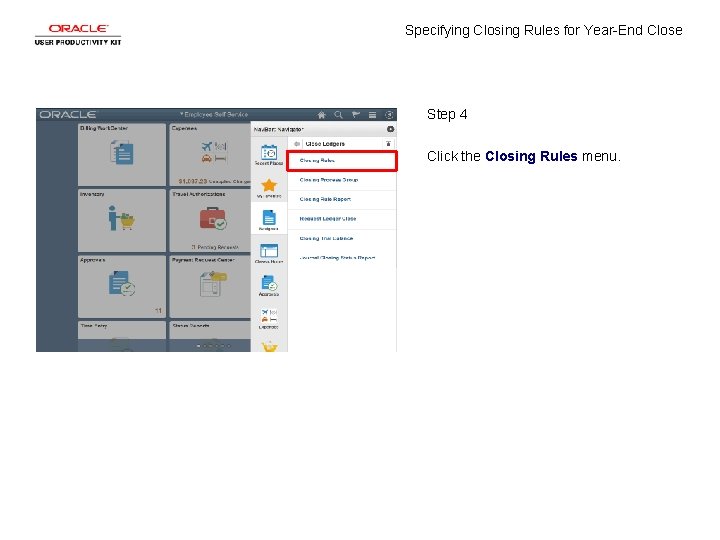720x540 pixels.
Task: Open the Closing Process Group item
Action: coord(342,180)
